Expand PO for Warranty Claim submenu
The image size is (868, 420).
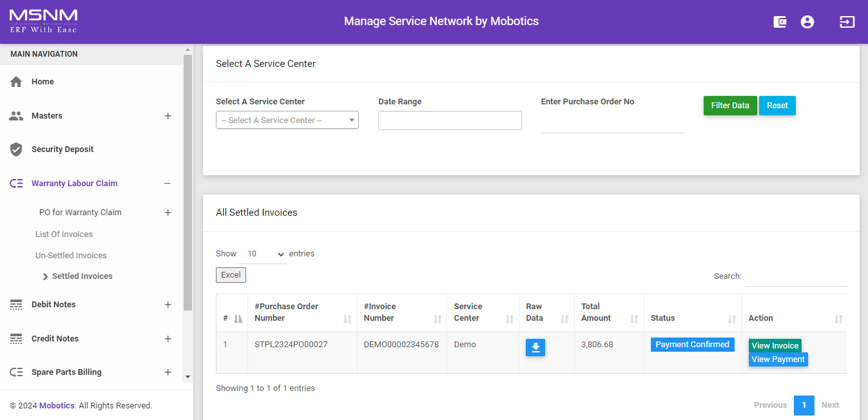pos(168,213)
